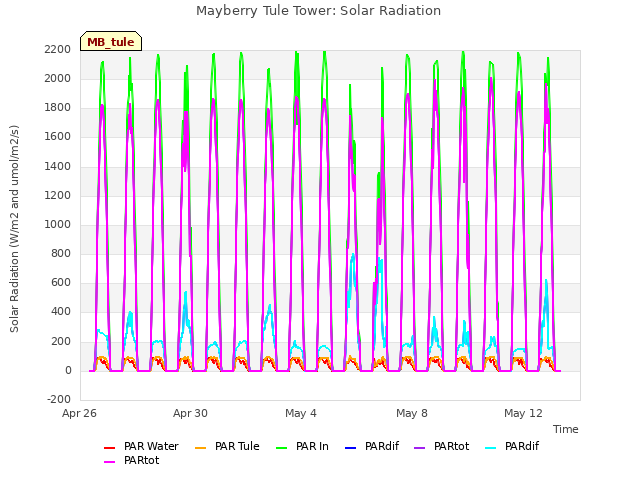
Task: Click the 1400 y-axis tick label
Action: point(58,166)
